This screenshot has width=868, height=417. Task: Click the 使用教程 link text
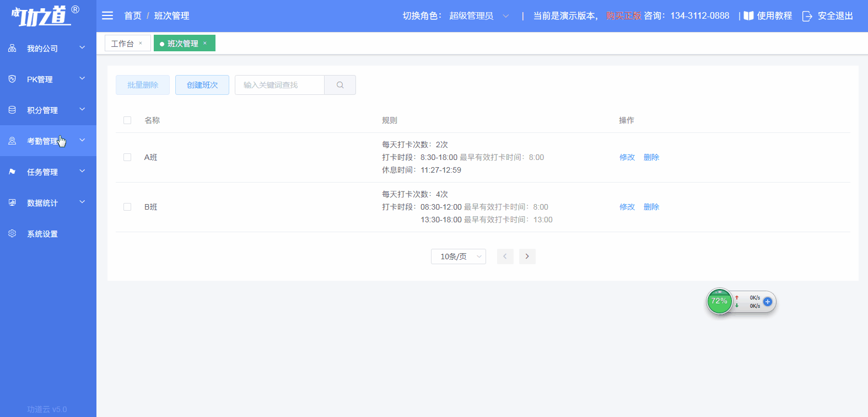pos(774,16)
